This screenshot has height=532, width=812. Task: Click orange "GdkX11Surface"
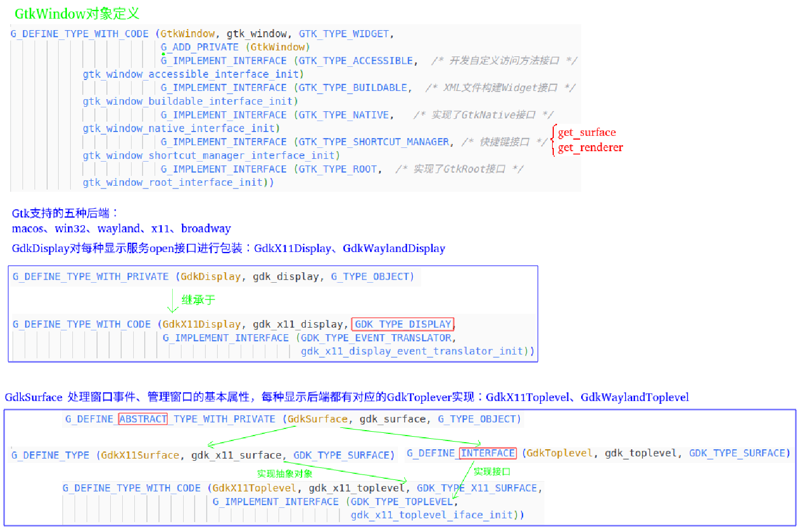tap(140, 455)
